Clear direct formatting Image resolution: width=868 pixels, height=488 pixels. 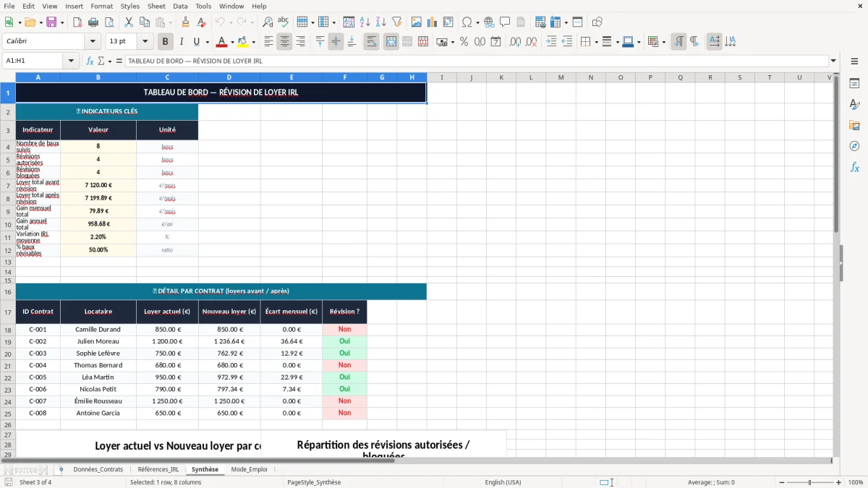[202, 22]
